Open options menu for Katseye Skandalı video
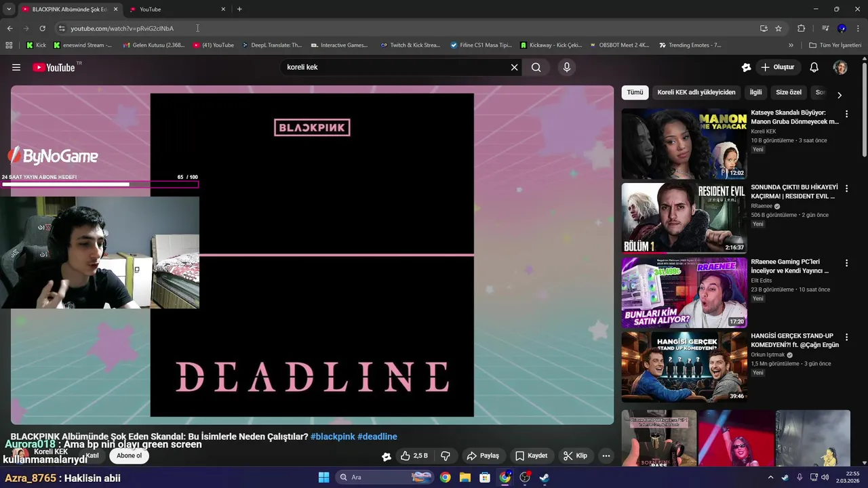This screenshot has height=488, width=868. click(x=846, y=114)
